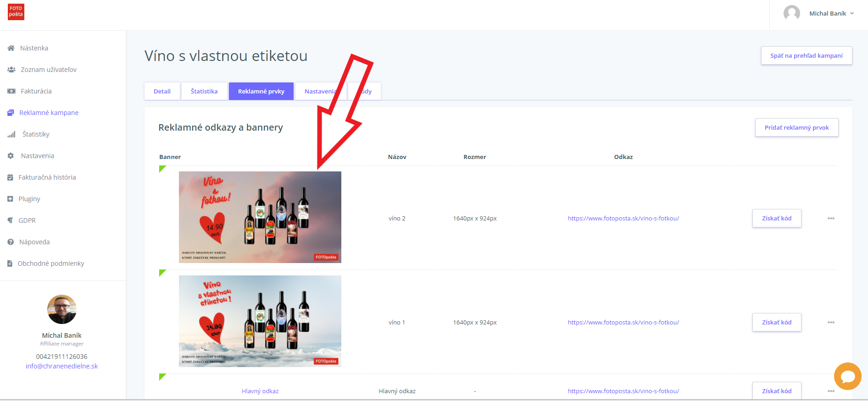Screen dimensions: 868x401
Task: Get code for Hlavný odkaz row
Action: [777, 390]
